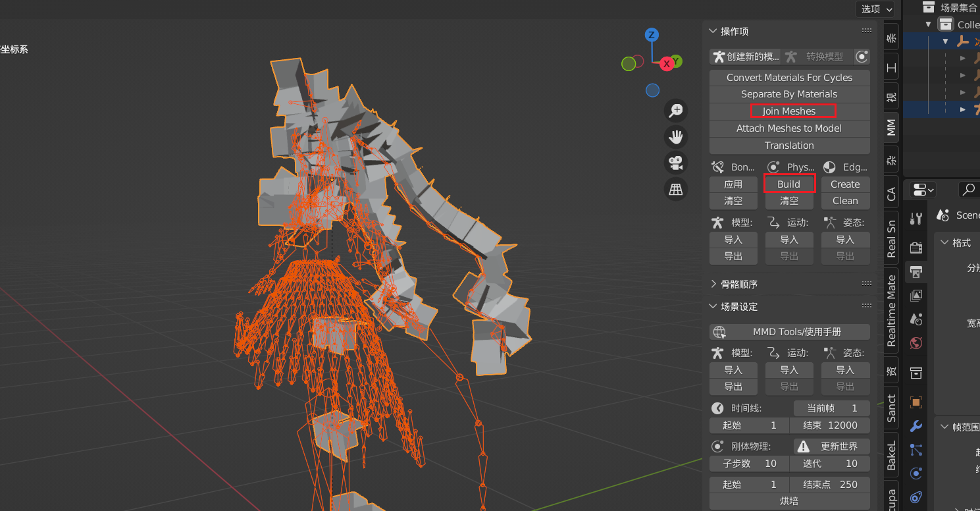The height and width of the screenshot is (511, 980).
Task: Click Separate By Materials button
Action: click(x=790, y=94)
